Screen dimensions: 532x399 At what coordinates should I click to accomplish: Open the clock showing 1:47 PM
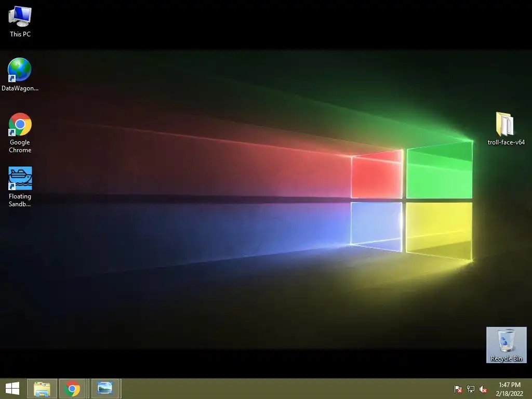click(x=509, y=385)
